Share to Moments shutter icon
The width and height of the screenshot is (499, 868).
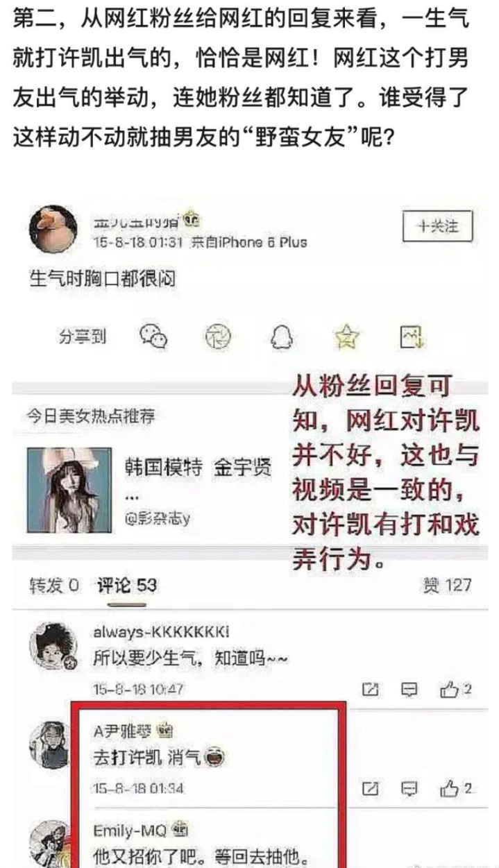click(219, 337)
